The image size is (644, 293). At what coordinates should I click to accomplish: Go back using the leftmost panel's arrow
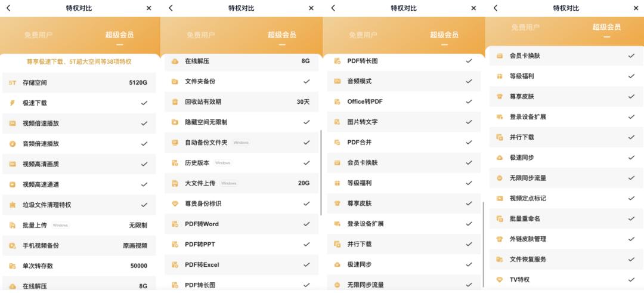tap(8, 8)
